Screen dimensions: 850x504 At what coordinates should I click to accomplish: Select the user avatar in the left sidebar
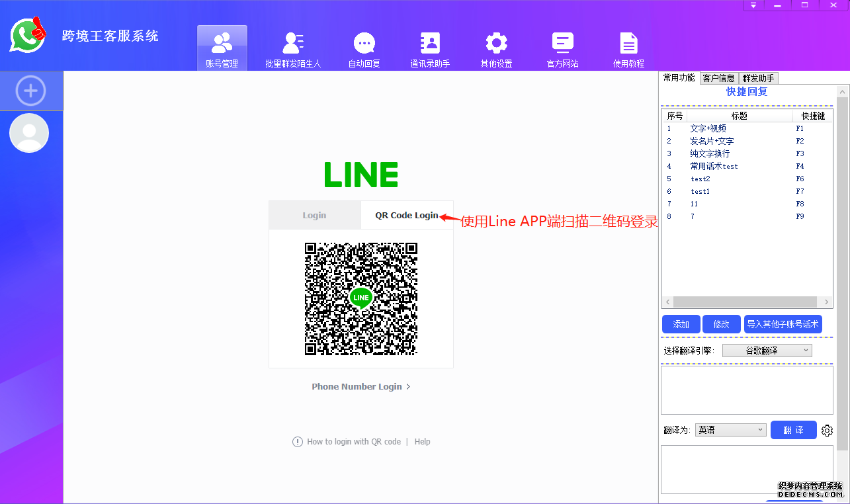(x=29, y=133)
